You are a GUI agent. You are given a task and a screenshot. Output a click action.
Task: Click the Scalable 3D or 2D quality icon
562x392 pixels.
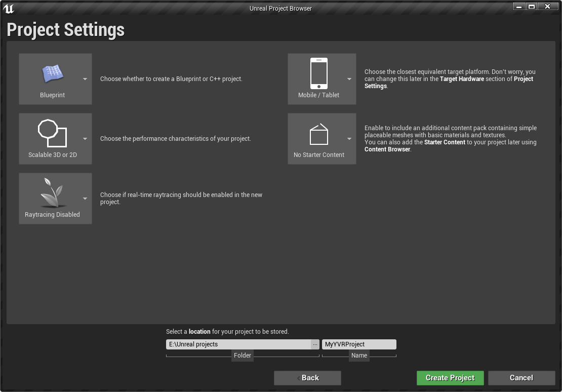tap(53, 134)
